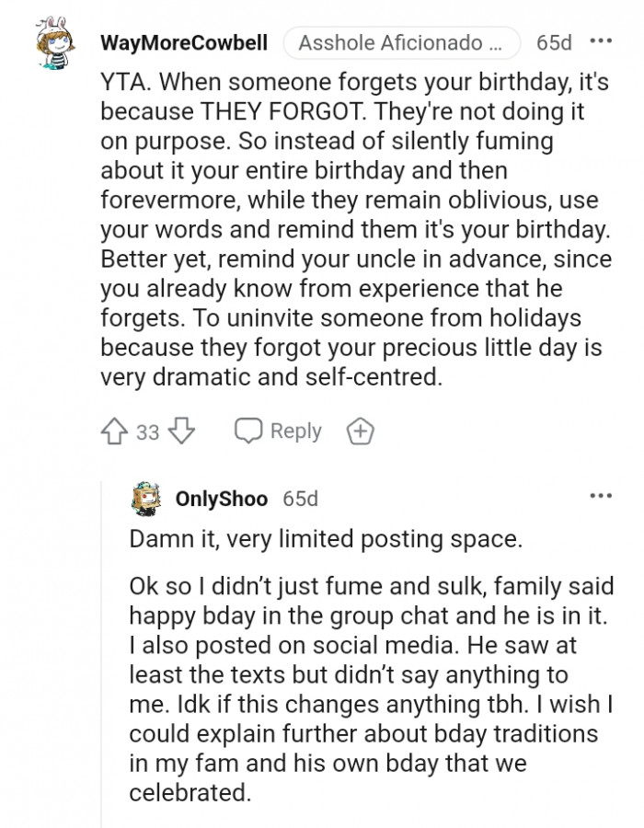Expand the truncated Asshole Aficionado flair text
Screen dimensions: 644x828
402,41
